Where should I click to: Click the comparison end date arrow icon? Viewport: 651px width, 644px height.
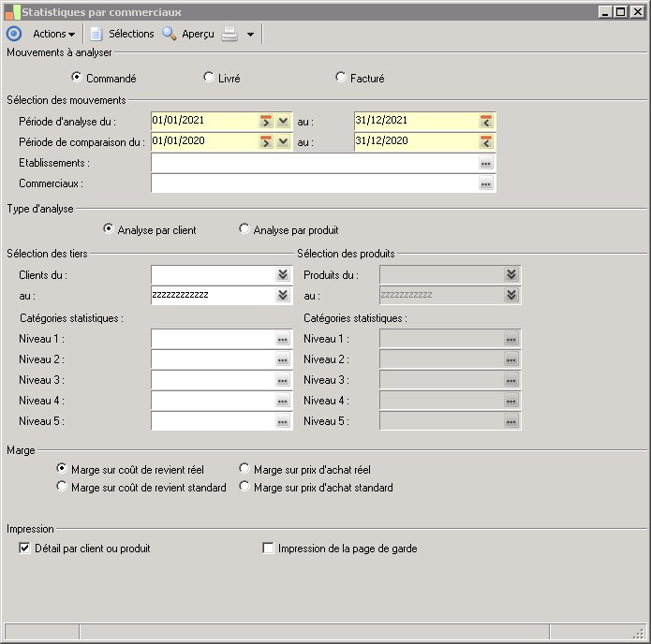point(485,141)
